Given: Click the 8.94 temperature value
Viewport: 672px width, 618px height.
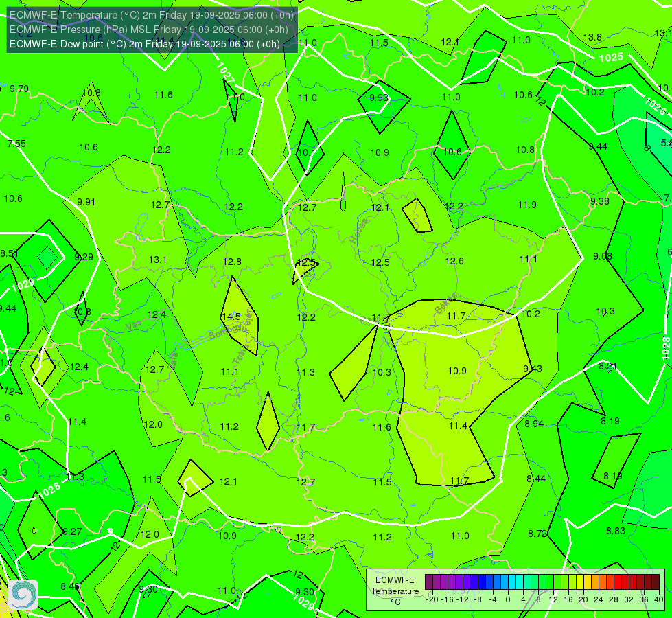Looking at the screenshot, I should click(x=534, y=424).
